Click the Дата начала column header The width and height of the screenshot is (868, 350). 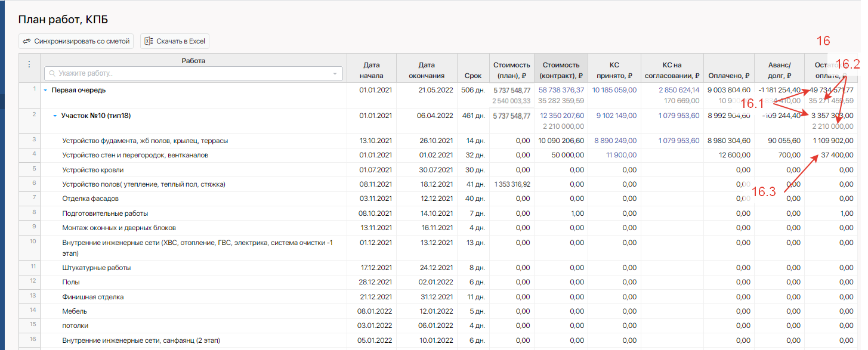(x=371, y=70)
